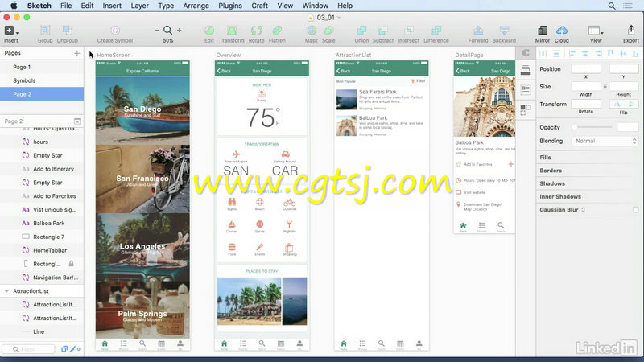Open the Apple menu
This screenshot has height=362, width=644.
[x=14, y=6]
